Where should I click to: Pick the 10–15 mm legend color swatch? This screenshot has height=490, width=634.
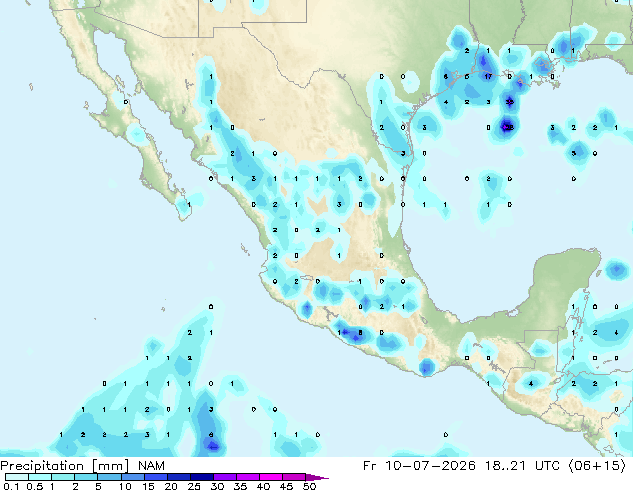[133, 477]
